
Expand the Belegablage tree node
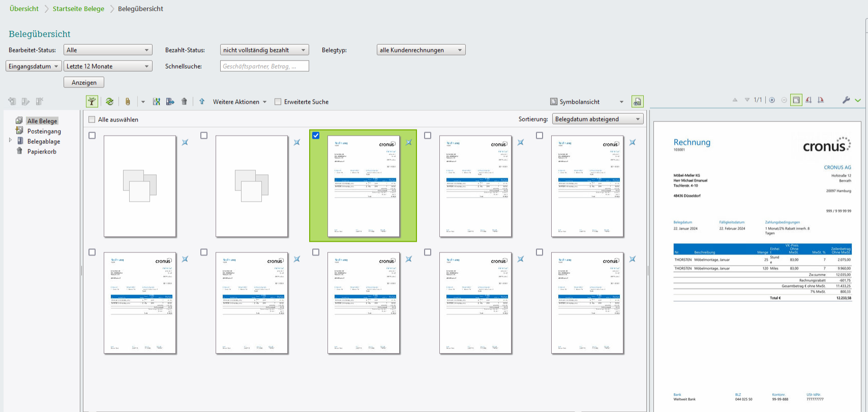pos(10,140)
